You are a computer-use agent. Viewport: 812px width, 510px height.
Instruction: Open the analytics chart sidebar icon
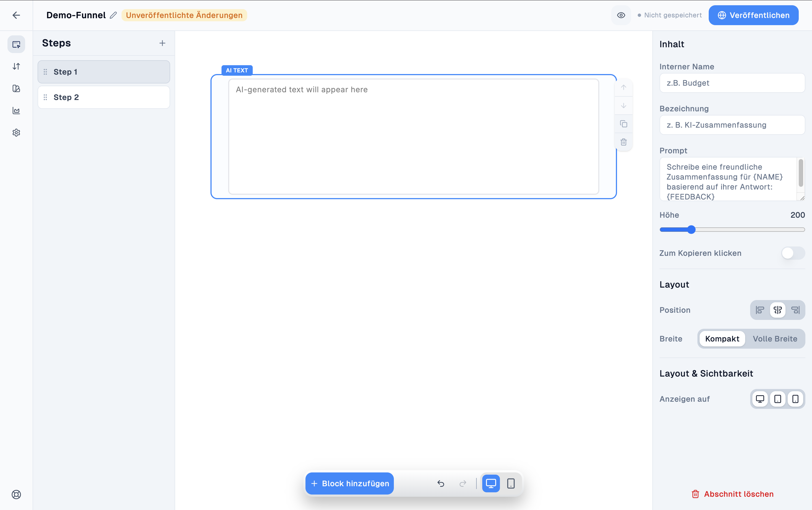(x=16, y=111)
